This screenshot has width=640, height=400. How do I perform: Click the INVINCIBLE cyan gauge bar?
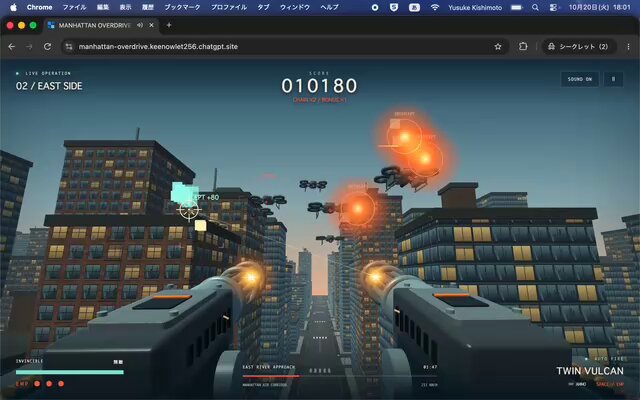click(x=69, y=372)
